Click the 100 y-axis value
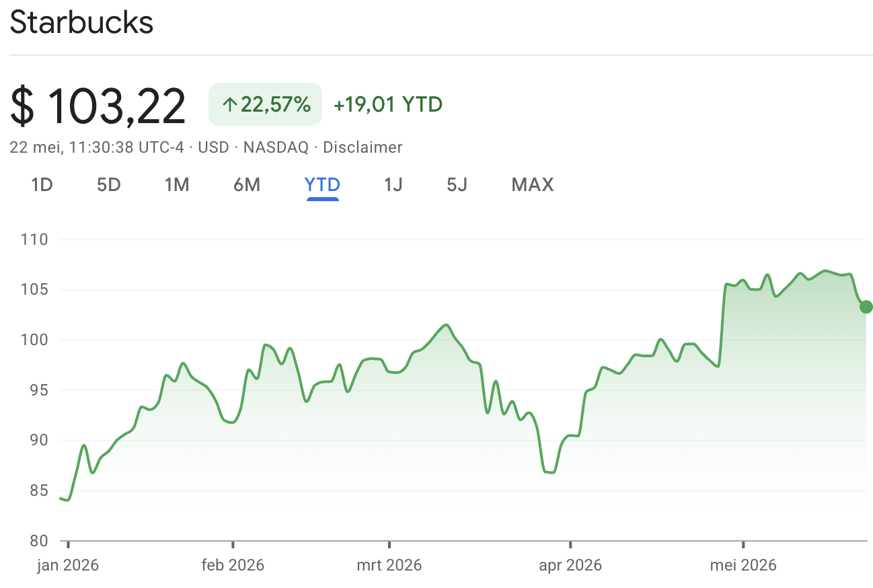This screenshot has height=588, width=873. tap(34, 340)
